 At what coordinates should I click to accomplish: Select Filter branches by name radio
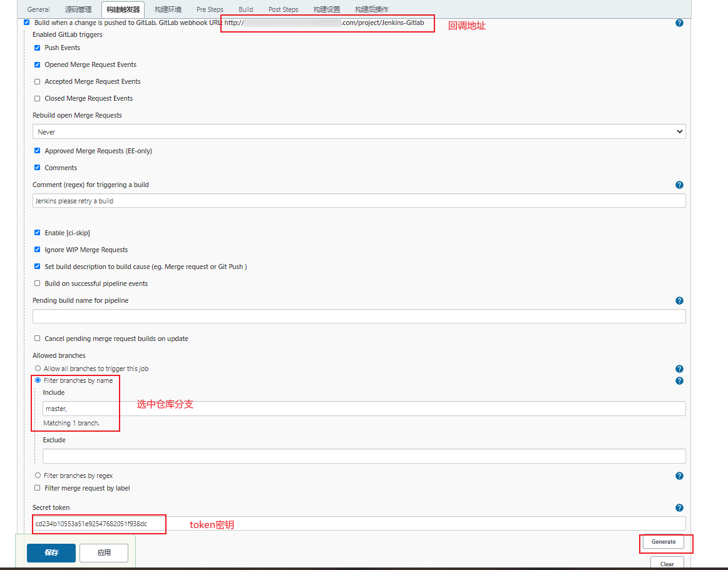click(x=38, y=380)
